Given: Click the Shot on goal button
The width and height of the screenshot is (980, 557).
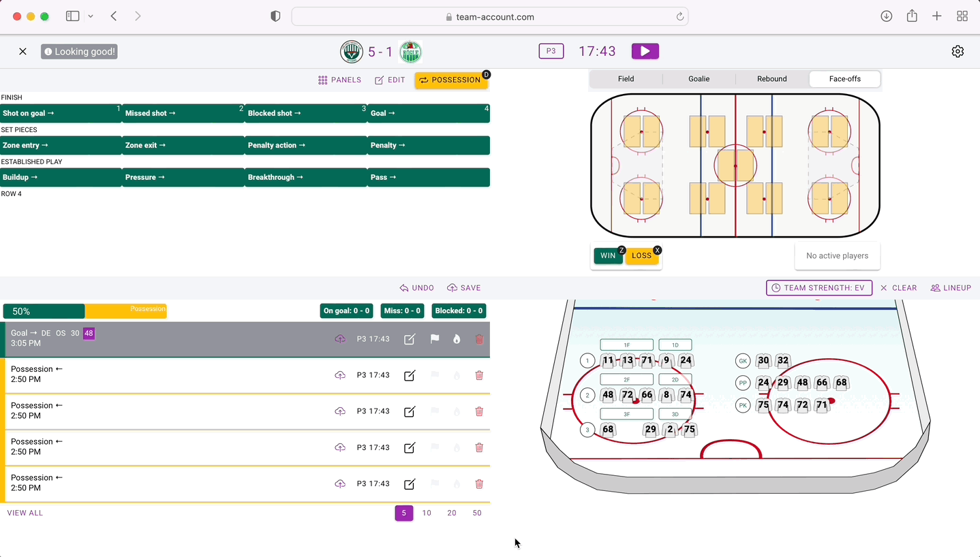Looking at the screenshot, I should coord(61,114).
